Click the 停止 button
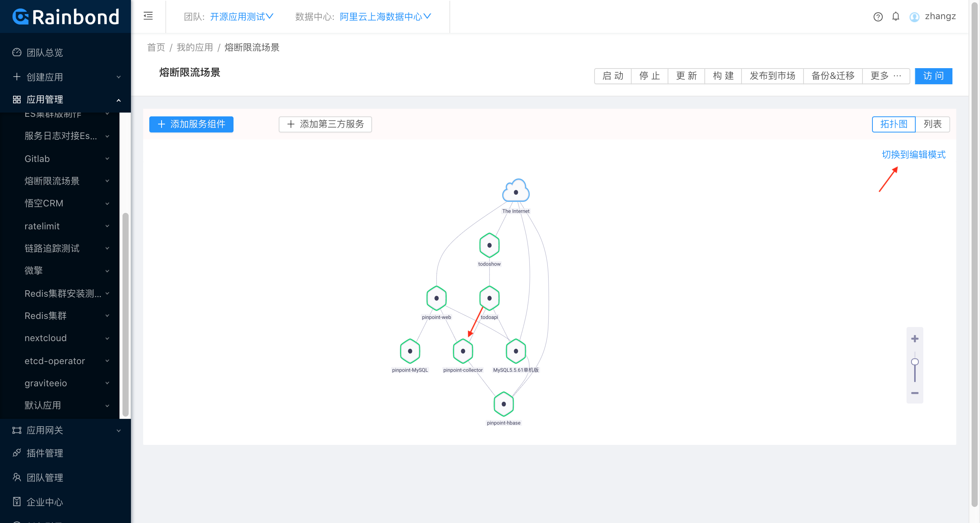 [650, 76]
